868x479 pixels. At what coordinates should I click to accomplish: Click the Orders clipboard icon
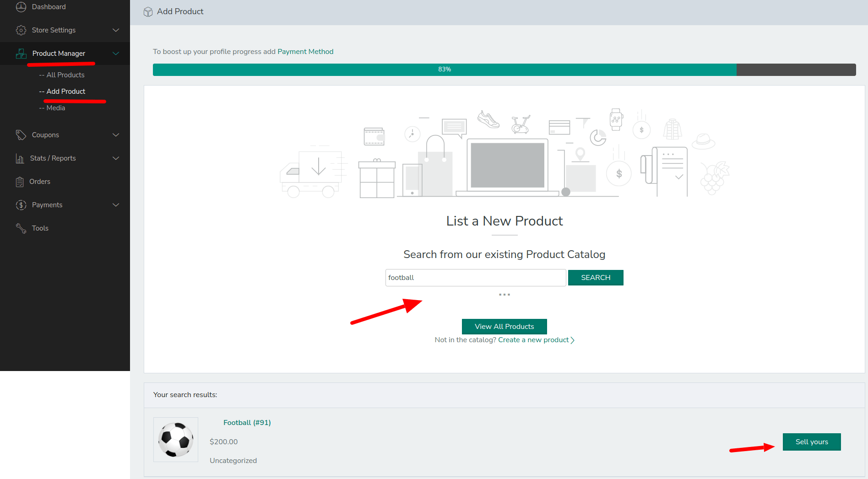[20, 182]
